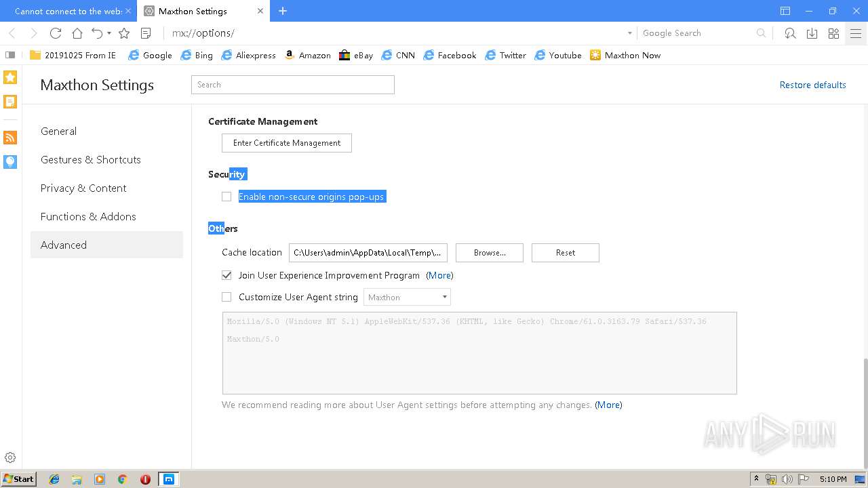Viewport: 868px width, 488px height.
Task: Toggle the bookmarks bar sidebar icon
Action: point(10,56)
